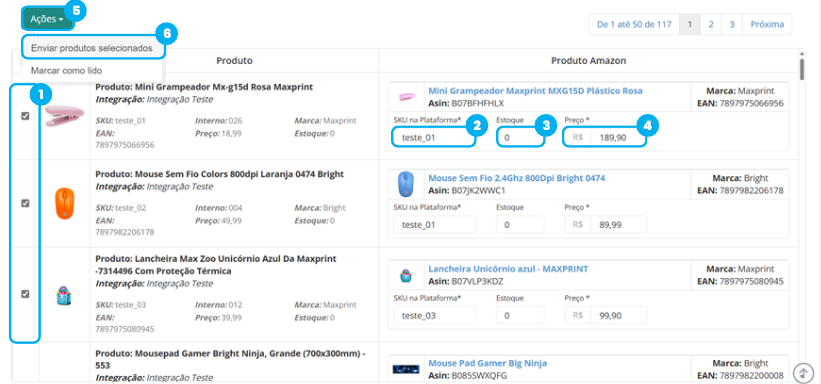This screenshot has width=821, height=384.
Task: Choose Marcar como lido menu option
Action: coord(66,70)
